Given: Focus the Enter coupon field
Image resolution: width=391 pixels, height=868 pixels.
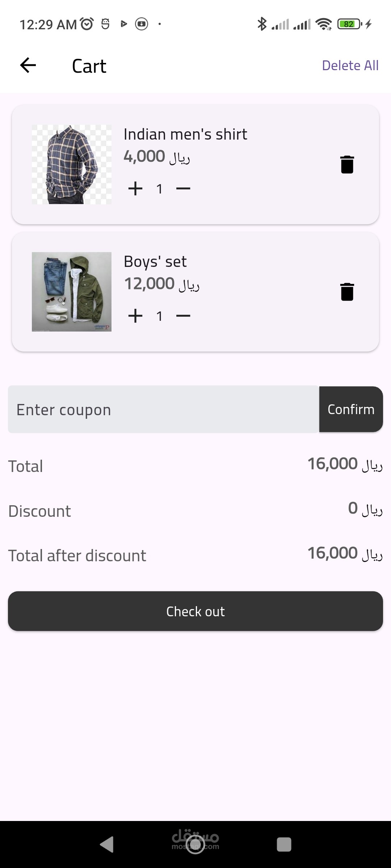Looking at the screenshot, I should click(163, 409).
